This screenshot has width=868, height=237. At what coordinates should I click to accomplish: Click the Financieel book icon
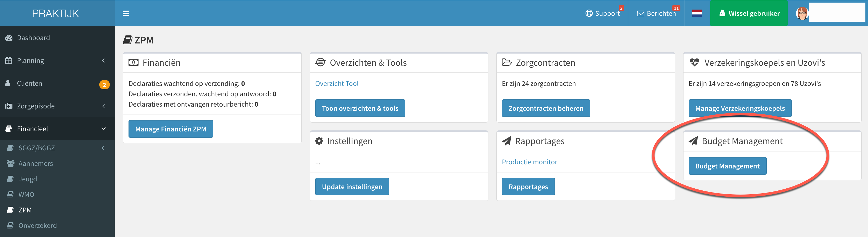tap(9, 129)
